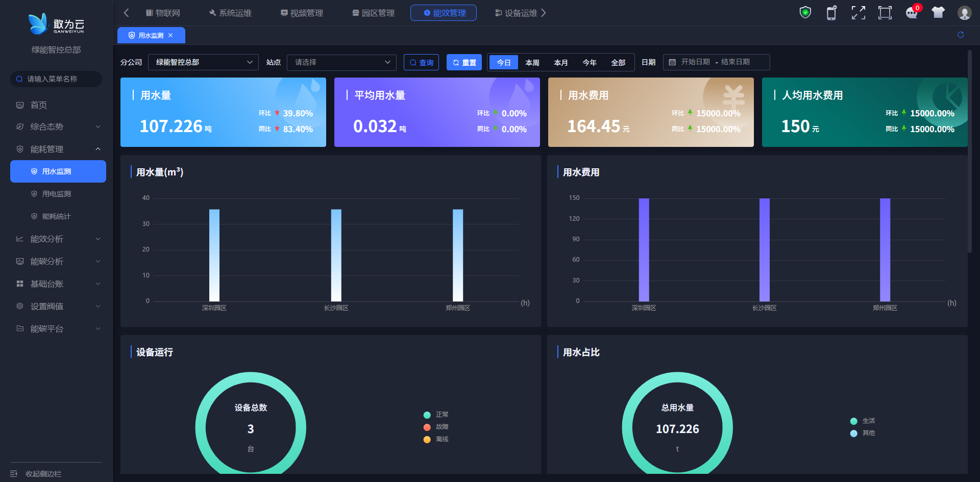
Task: Click the screen frame icon in header
Action: click(x=885, y=13)
